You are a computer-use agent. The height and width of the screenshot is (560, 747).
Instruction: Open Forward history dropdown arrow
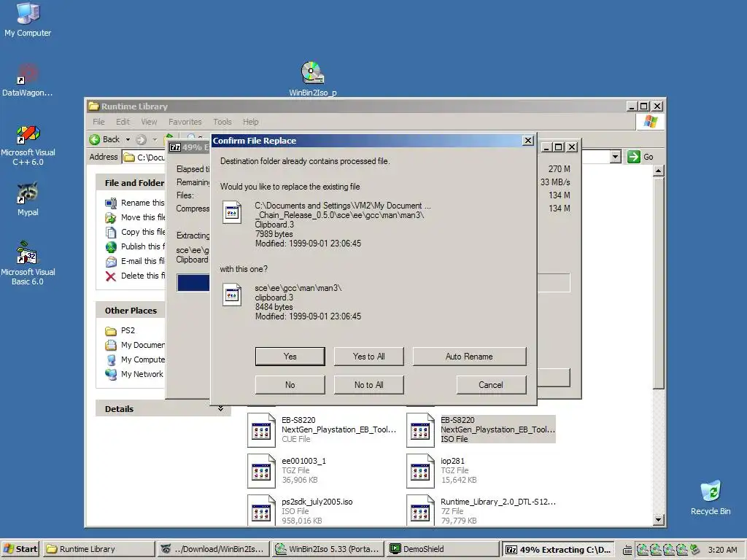pyautogui.click(x=155, y=139)
